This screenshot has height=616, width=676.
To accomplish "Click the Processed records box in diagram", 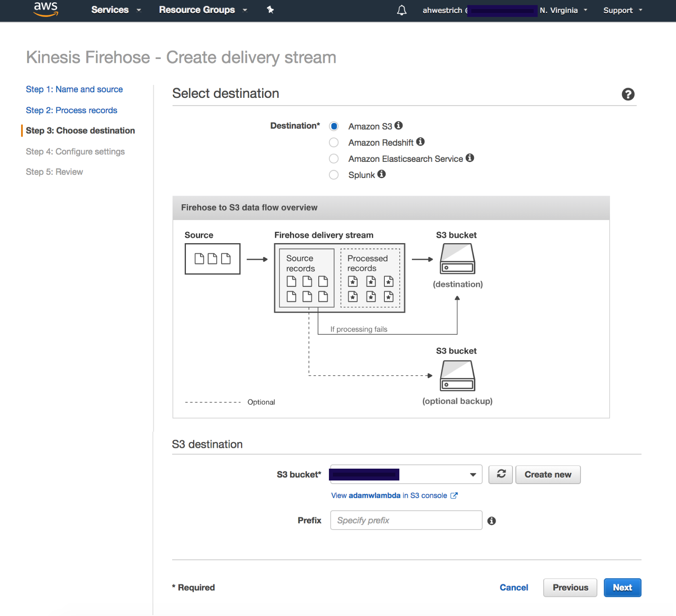I will pyautogui.click(x=370, y=278).
